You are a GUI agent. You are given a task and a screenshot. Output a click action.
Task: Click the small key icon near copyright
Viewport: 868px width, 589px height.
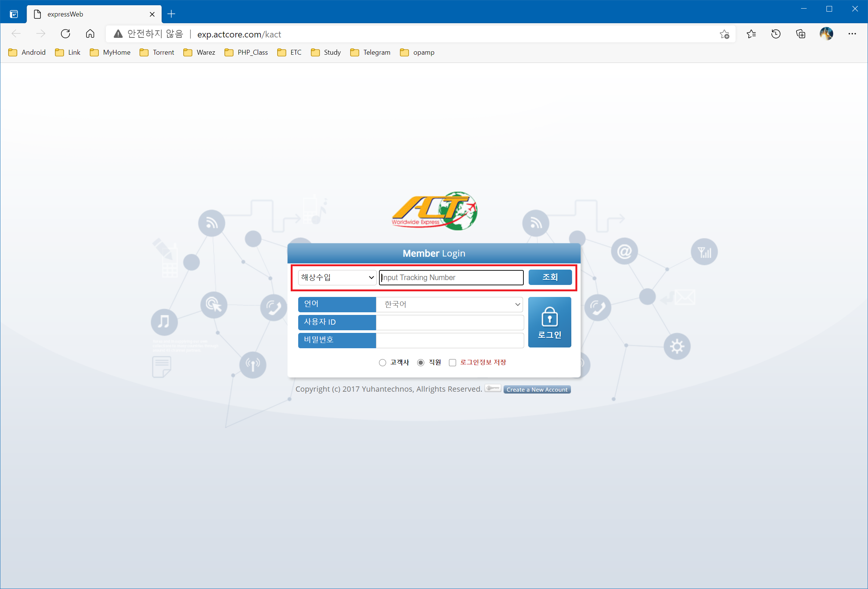coord(493,388)
